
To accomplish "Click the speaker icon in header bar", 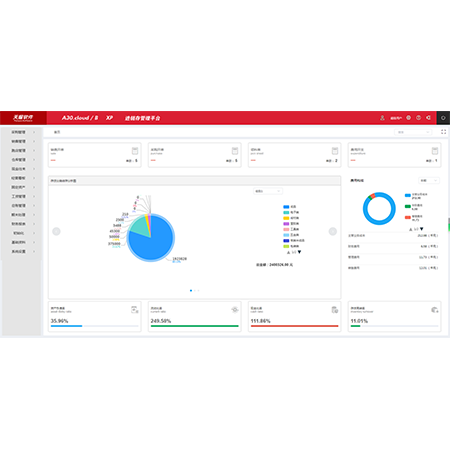I will click(x=428, y=118).
